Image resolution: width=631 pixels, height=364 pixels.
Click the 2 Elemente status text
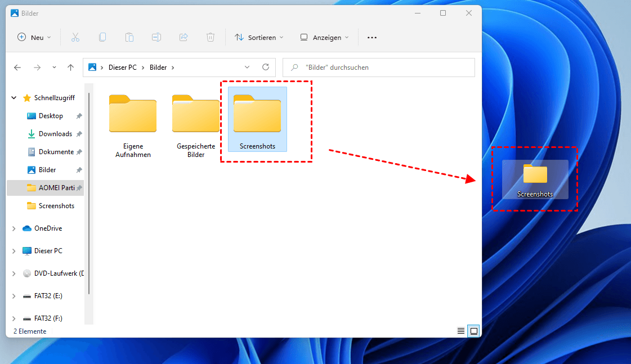coord(30,331)
